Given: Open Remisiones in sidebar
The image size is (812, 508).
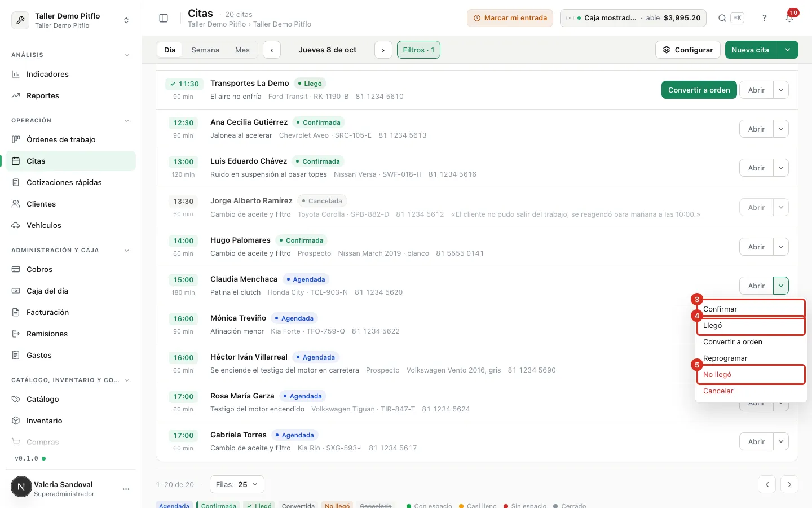Looking at the screenshot, I should [70, 334].
